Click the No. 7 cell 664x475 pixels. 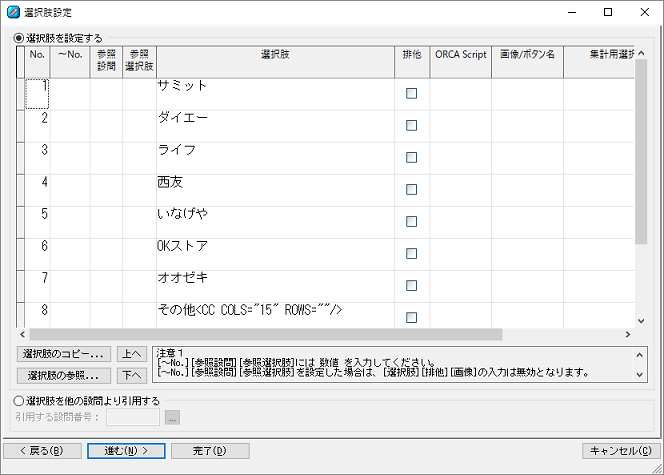37,286
